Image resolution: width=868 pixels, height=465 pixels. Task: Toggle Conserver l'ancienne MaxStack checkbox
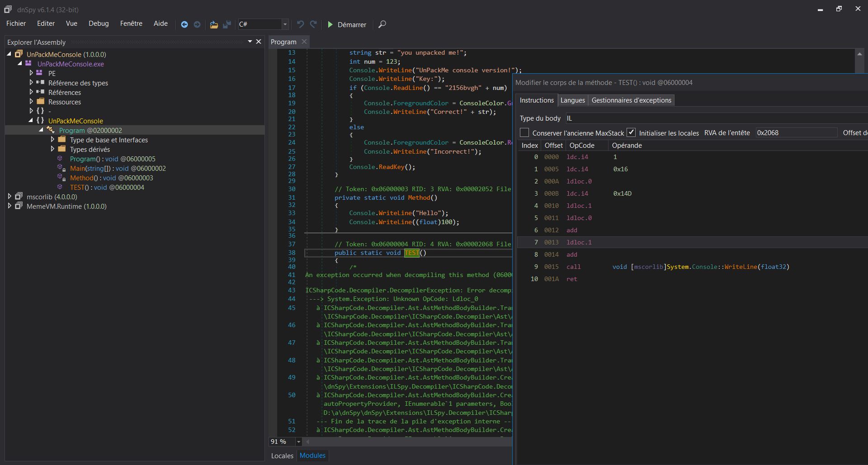[x=524, y=133]
